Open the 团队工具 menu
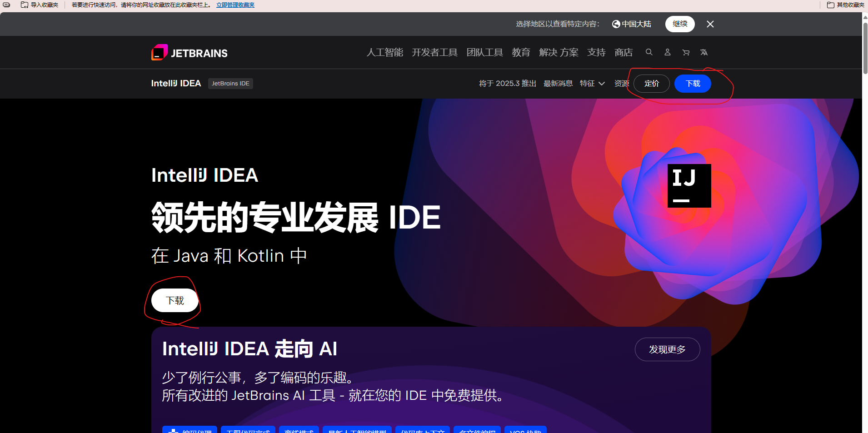The image size is (868, 433). click(x=484, y=53)
